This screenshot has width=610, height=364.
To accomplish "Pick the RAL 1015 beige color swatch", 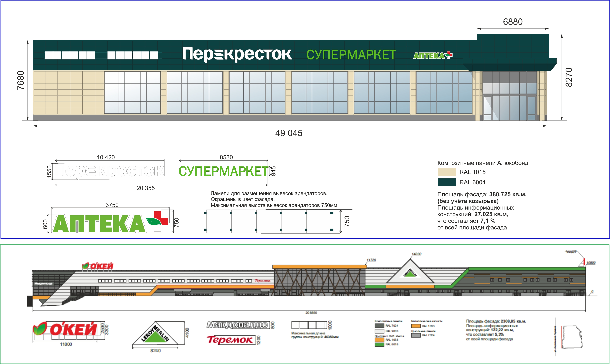I will point(447,172).
